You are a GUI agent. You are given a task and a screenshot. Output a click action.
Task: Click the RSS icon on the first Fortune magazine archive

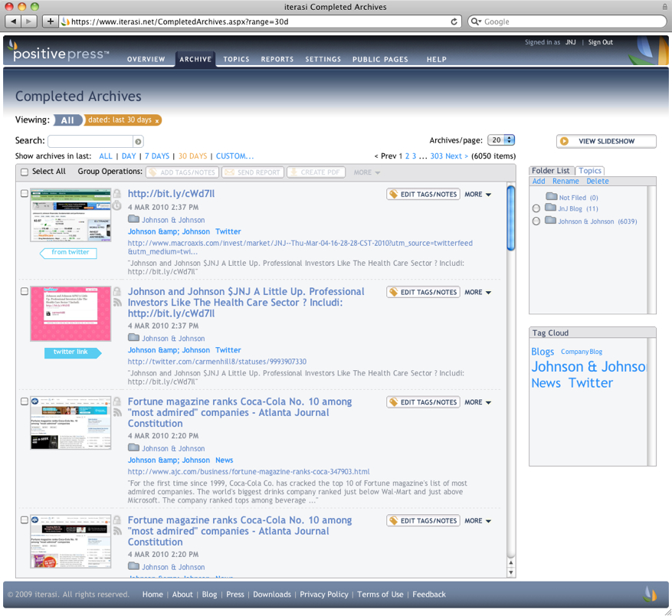(117, 413)
